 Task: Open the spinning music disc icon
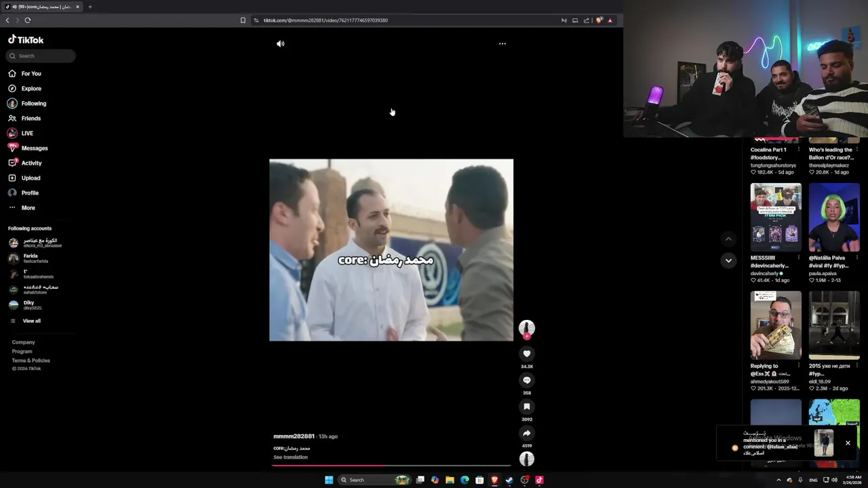click(527, 459)
